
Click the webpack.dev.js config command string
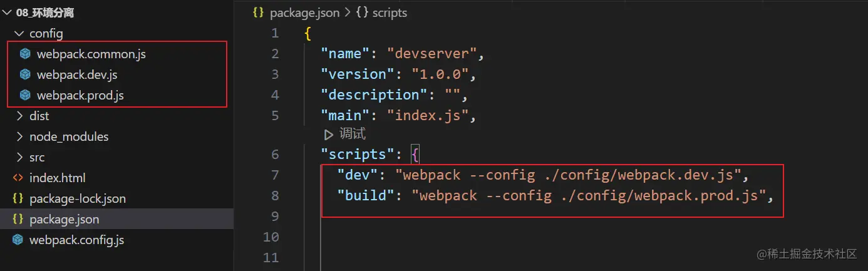coord(568,175)
